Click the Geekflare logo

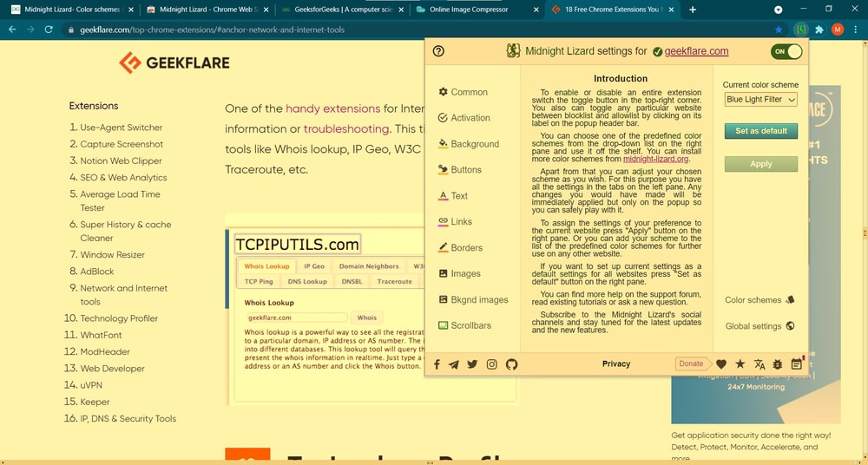[174, 62]
